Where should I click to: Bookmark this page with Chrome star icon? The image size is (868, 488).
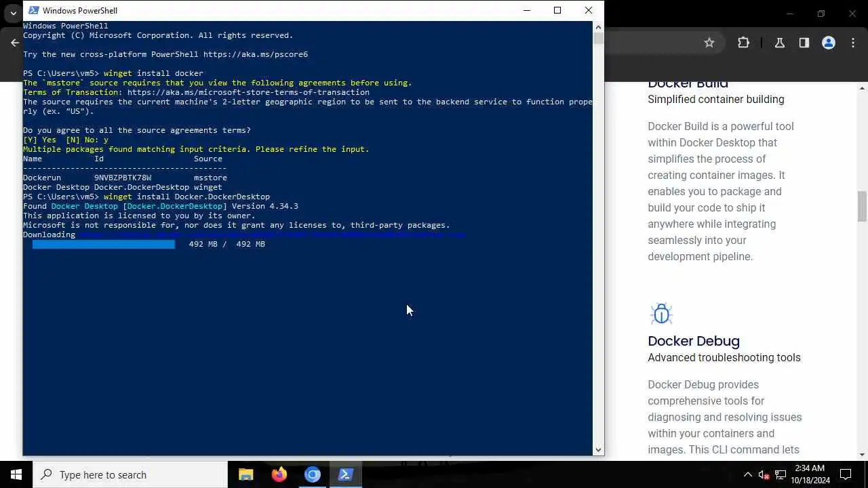tap(709, 43)
